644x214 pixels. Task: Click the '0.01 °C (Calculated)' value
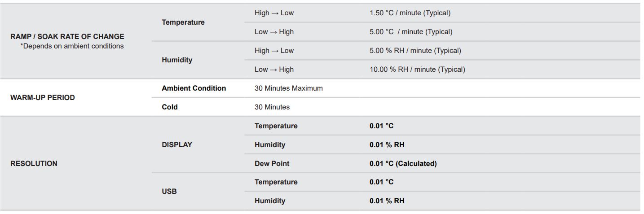click(x=403, y=164)
